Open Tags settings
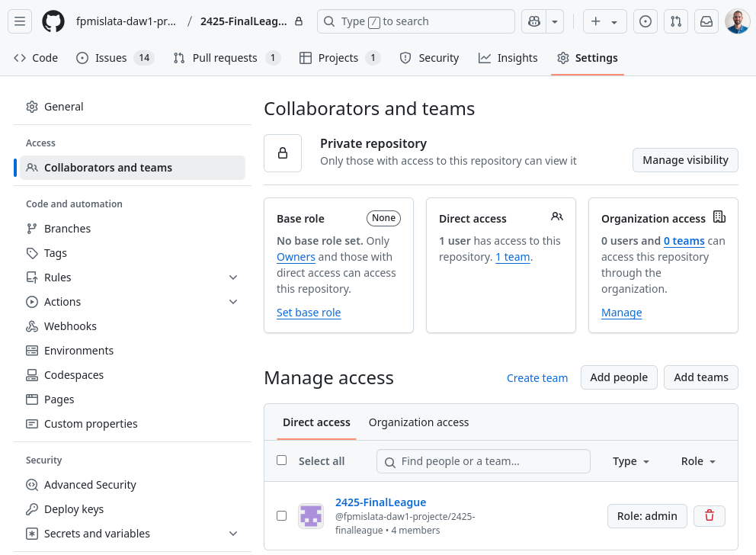The width and height of the screenshot is (756, 555). [x=132, y=253]
